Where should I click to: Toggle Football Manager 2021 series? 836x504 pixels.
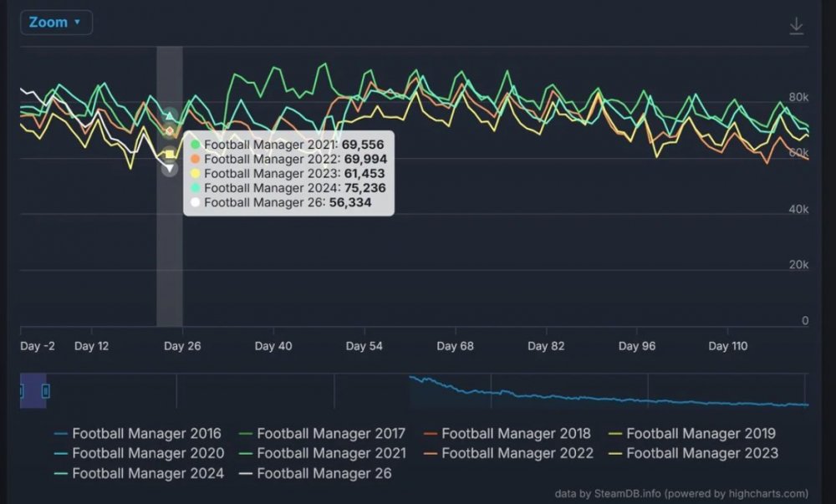[x=323, y=453]
